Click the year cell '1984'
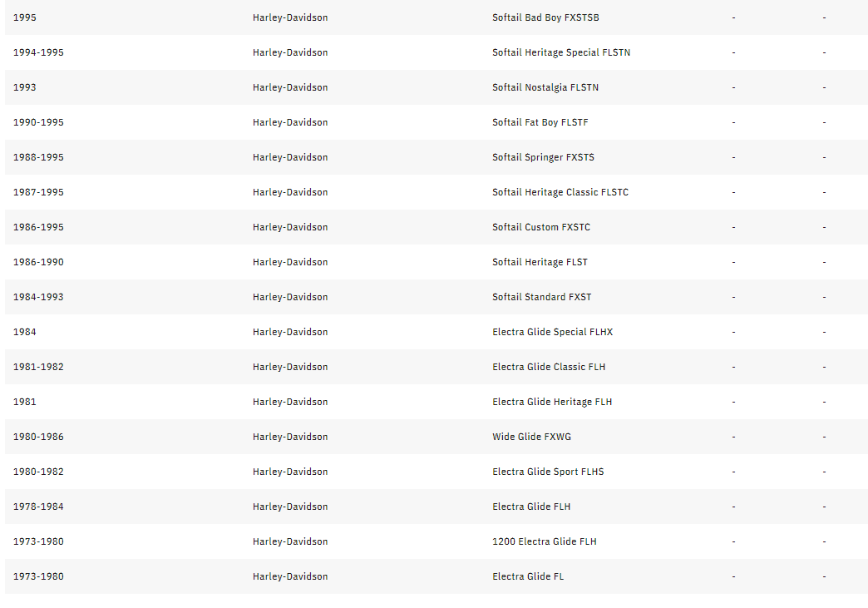This screenshot has height=608, width=868. click(25, 332)
